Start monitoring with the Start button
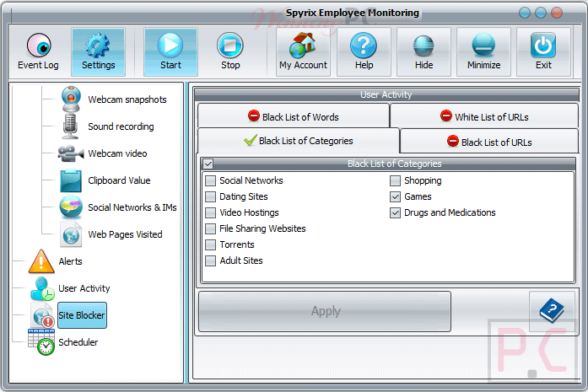 pyautogui.click(x=170, y=51)
